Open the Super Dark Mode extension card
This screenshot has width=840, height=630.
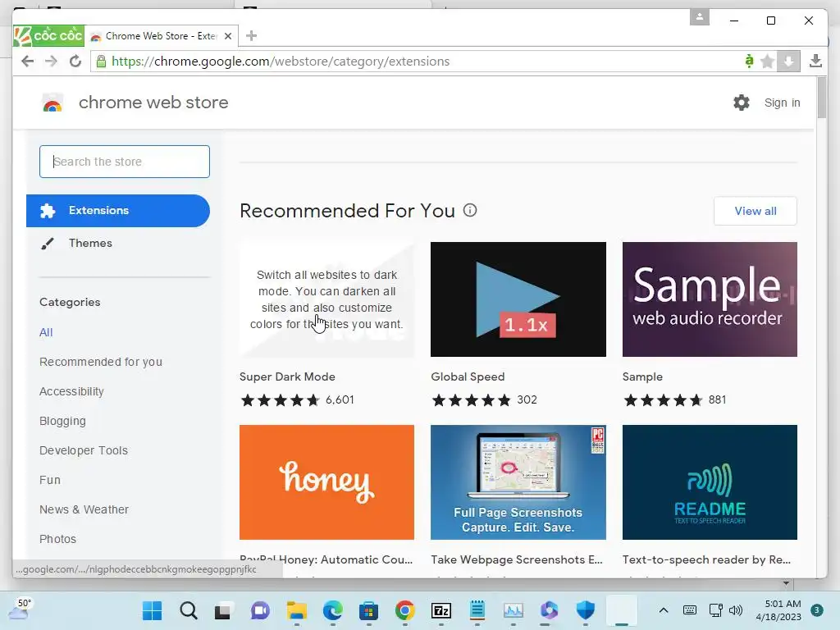(326, 299)
